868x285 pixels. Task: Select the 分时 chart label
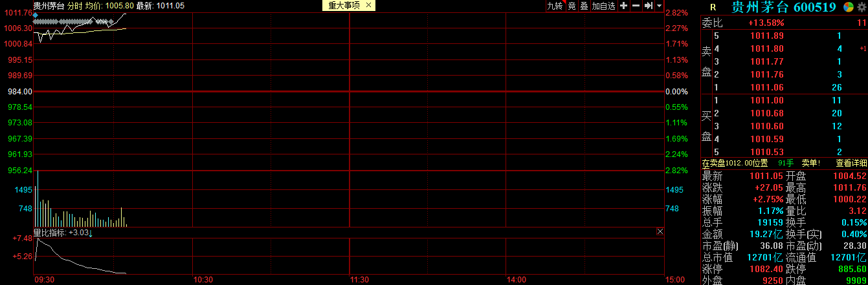pyautogui.click(x=76, y=5)
